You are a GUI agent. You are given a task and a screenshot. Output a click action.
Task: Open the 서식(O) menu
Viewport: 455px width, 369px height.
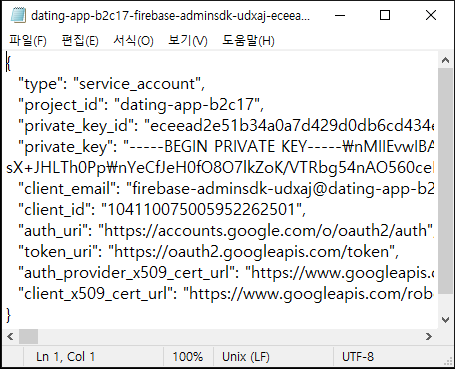pyautogui.click(x=133, y=41)
